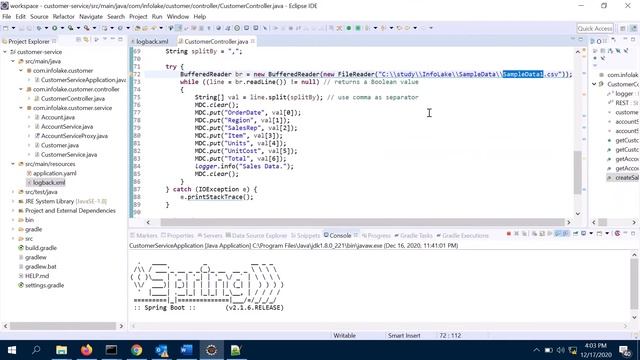This screenshot has height=360, width=640.
Task: Maximize the Project Explorer view
Action: [120, 40]
